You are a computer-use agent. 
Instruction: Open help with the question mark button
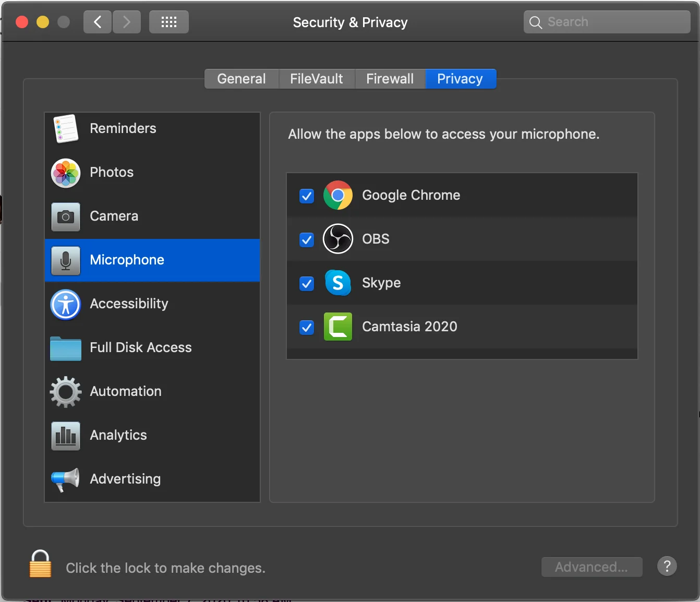click(667, 566)
